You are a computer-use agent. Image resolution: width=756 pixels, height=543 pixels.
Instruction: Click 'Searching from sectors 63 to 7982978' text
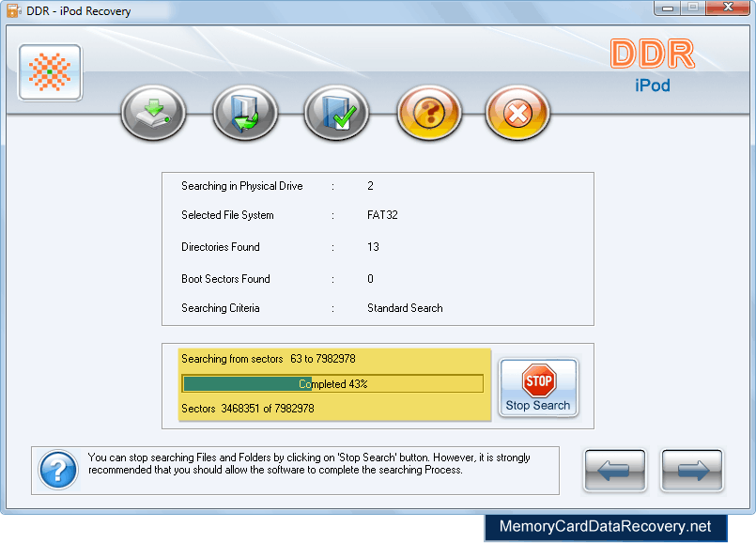pyautogui.click(x=269, y=359)
